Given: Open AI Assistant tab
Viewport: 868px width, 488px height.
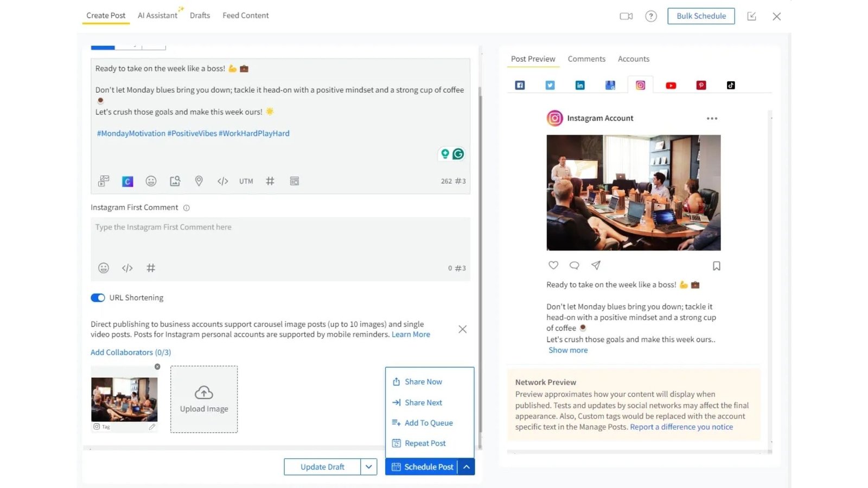Looking at the screenshot, I should 157,16.
